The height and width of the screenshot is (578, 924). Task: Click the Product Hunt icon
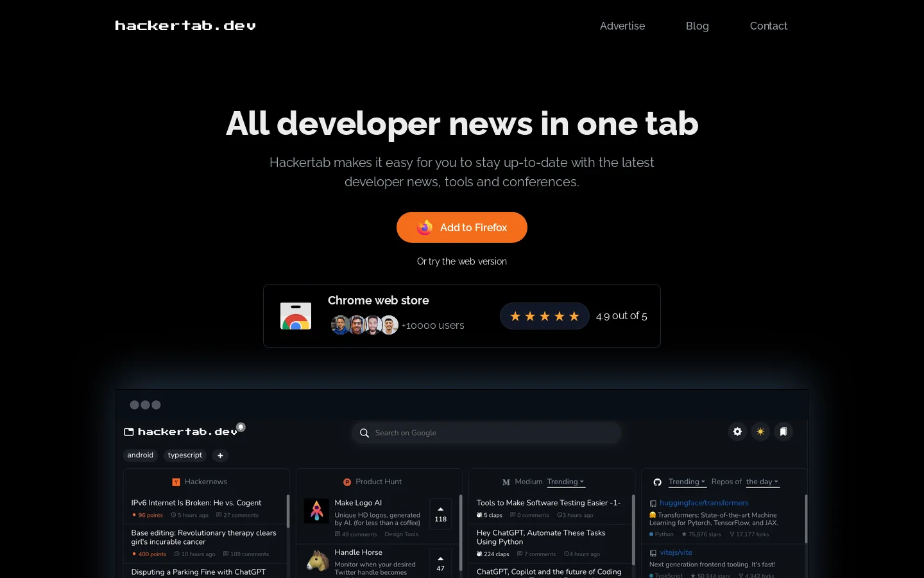point(347,482)
